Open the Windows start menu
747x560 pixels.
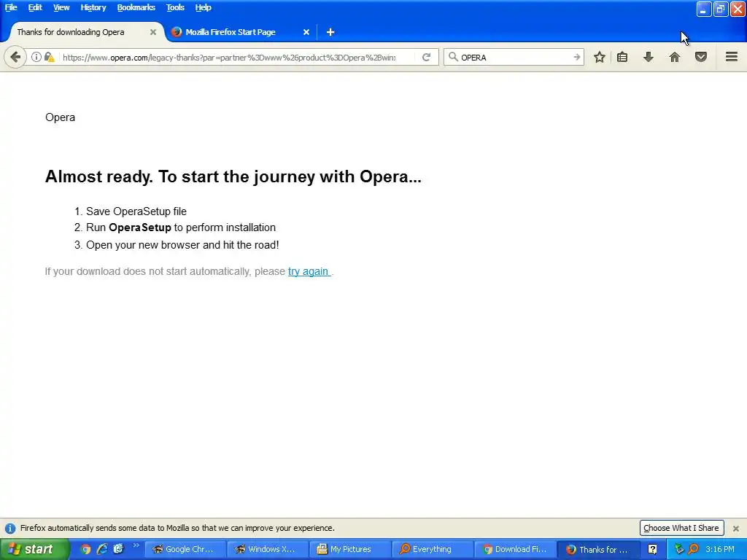pyautogui.click(x=34, y=550)
